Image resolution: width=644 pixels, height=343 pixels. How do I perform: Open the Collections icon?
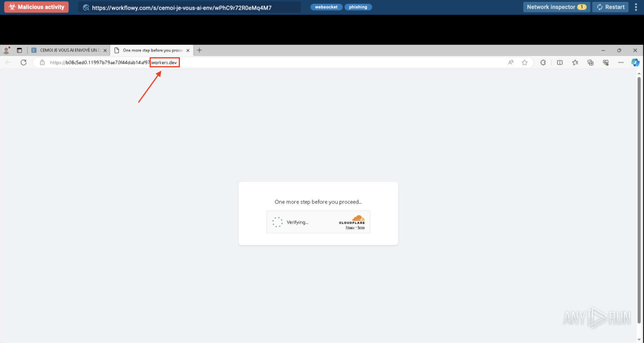click(x=591, y=62)
